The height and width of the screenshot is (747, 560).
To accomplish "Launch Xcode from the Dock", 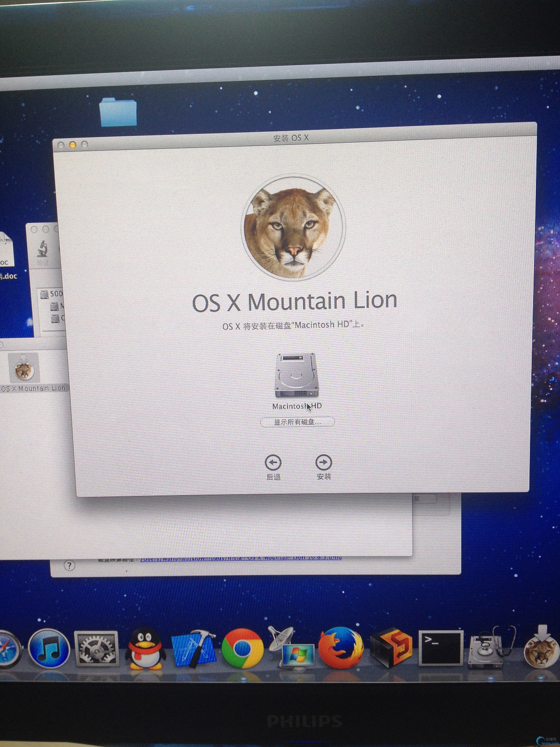I will (x=194, y=649).
